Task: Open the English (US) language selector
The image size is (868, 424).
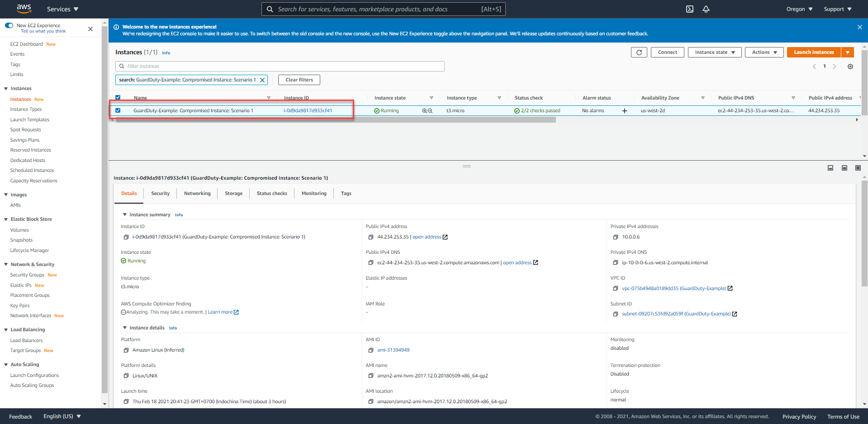Action: [62, 416]
